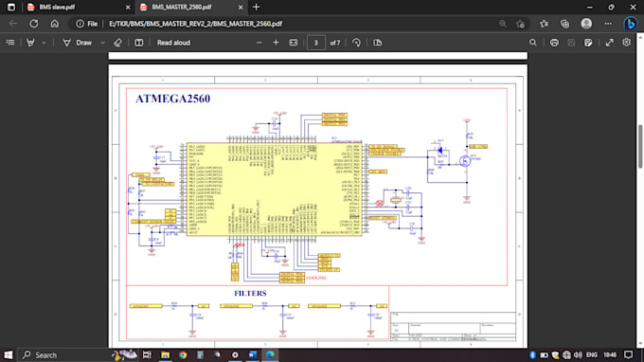Search within the PDF
This screenshot has width=644, height=362.
pos(533,43)
